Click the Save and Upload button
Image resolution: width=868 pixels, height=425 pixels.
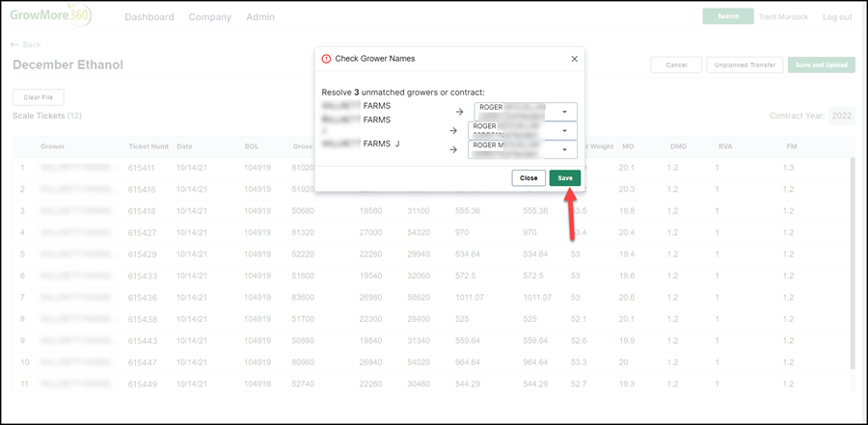click(822, 66)
